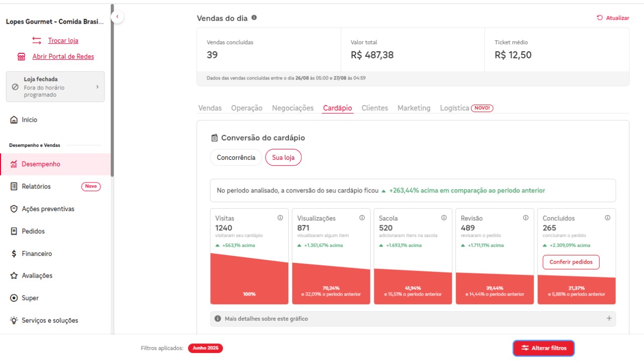
Task: Click the info icon on Sacola card
Action: pyautogui.click(x=444, y=218)
